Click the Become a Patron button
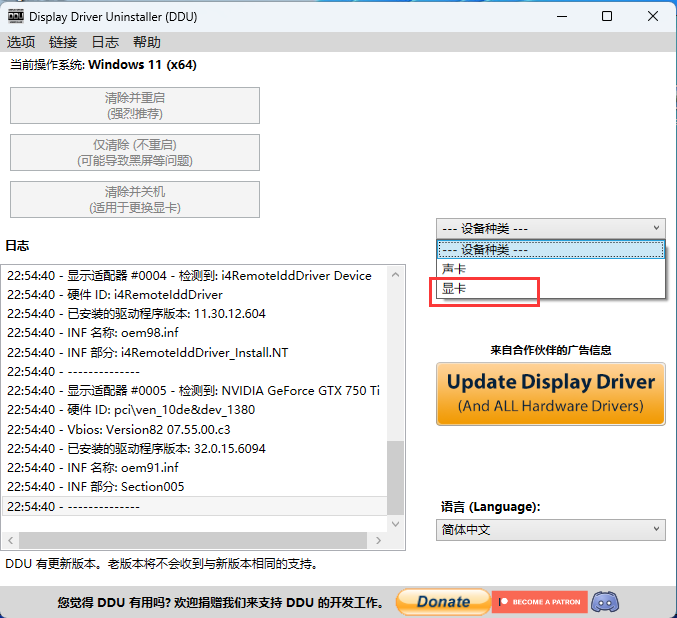This screenshot has height=618, width=677. pos(538,602)
